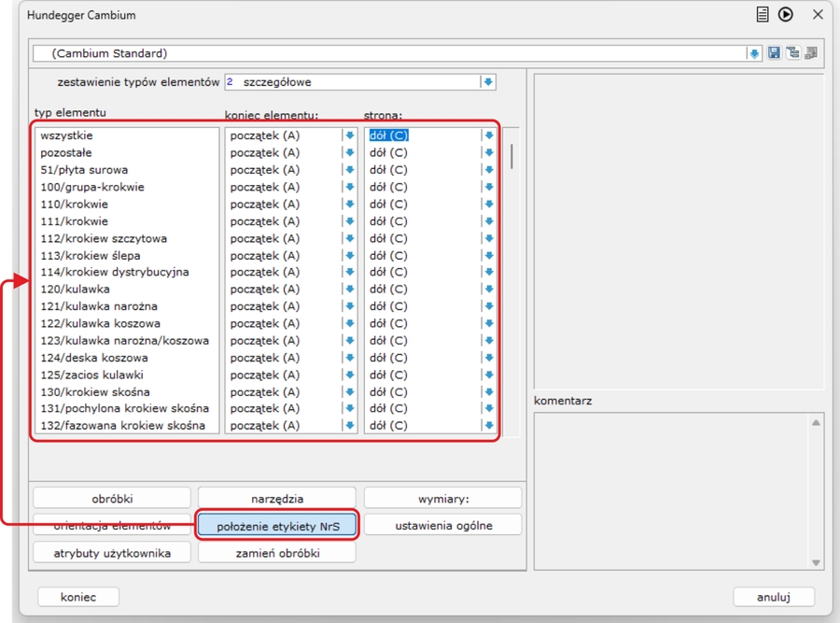Click the document page icon in title bar
This screenshot has height=623, width=840.
point(763,14)
